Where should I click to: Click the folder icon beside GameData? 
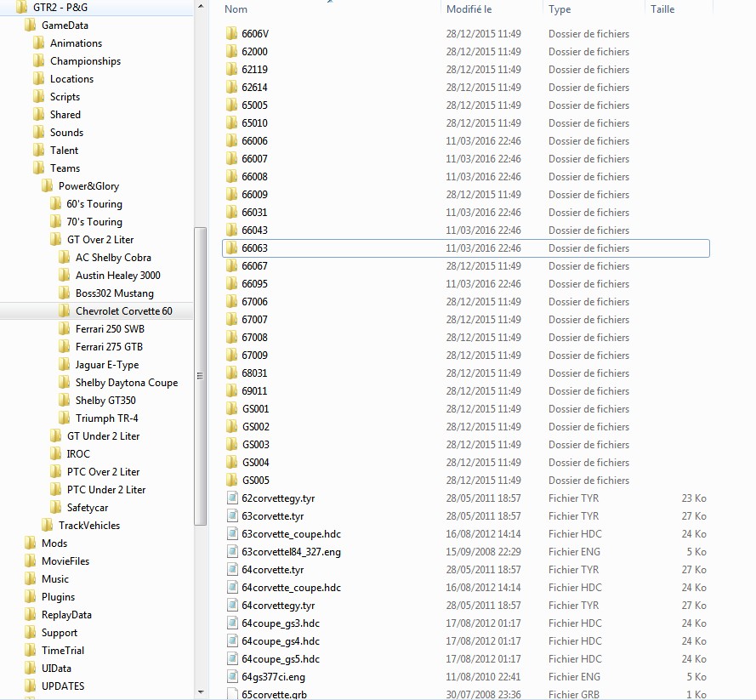[31, 25]
